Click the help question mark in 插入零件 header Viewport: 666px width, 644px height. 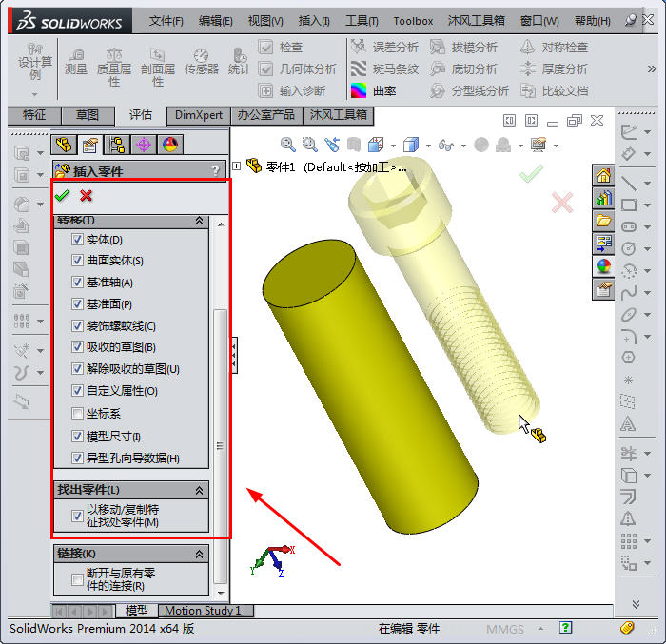point(215,171)
